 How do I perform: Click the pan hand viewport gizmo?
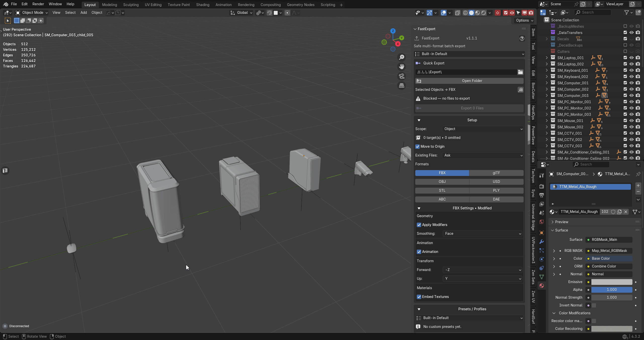pos(401,67)
